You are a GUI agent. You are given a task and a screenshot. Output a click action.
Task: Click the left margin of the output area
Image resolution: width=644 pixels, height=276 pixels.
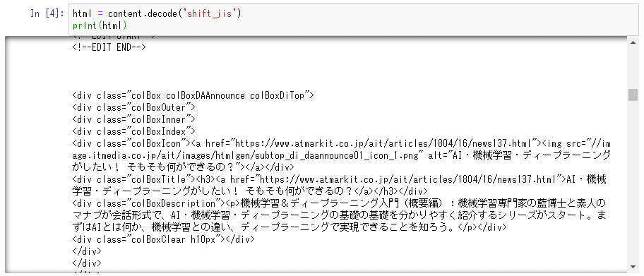tap(38, 156)
